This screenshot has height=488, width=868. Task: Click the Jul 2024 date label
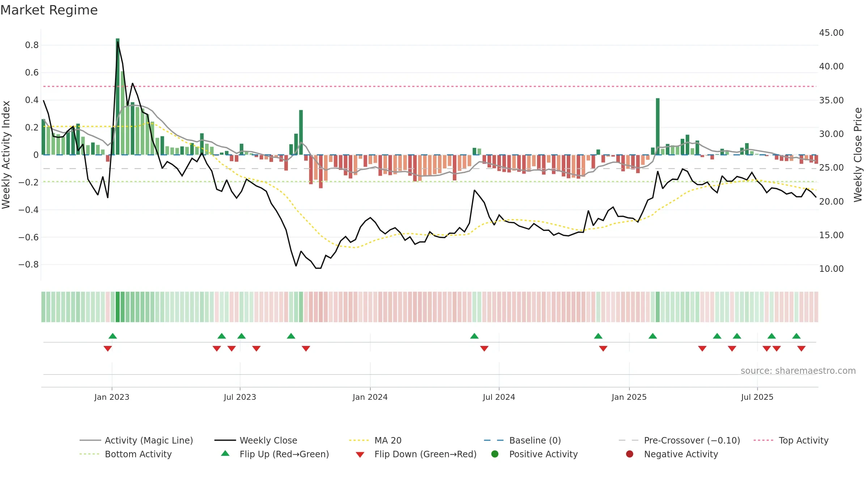(499, 397)
